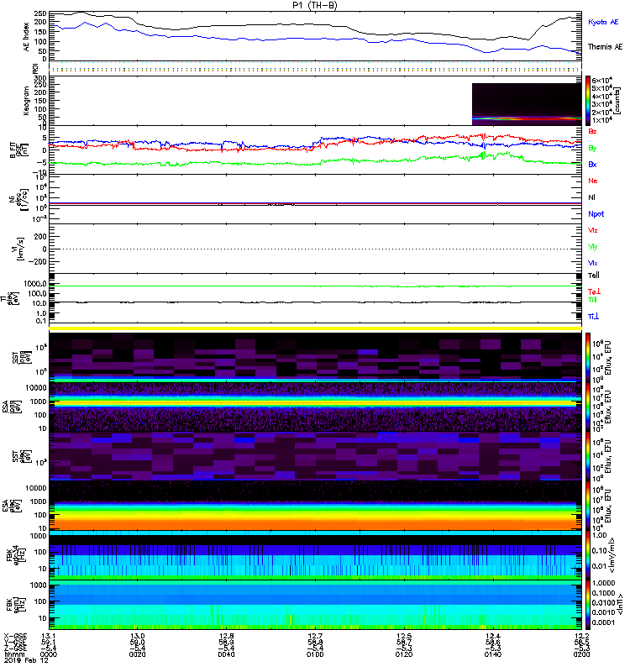This screenshot has height=672, width=630.
Task: Select the black Ni density legend
Action: 591,197
